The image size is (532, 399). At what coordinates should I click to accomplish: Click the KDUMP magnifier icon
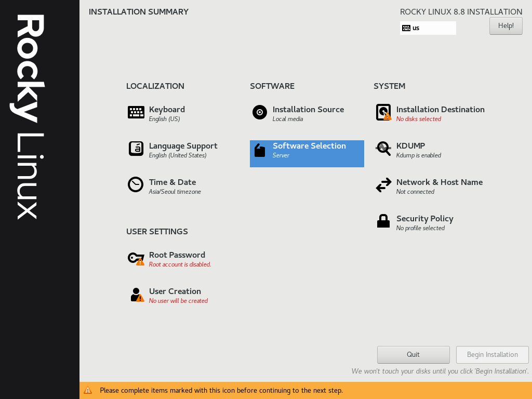(383, 149)
